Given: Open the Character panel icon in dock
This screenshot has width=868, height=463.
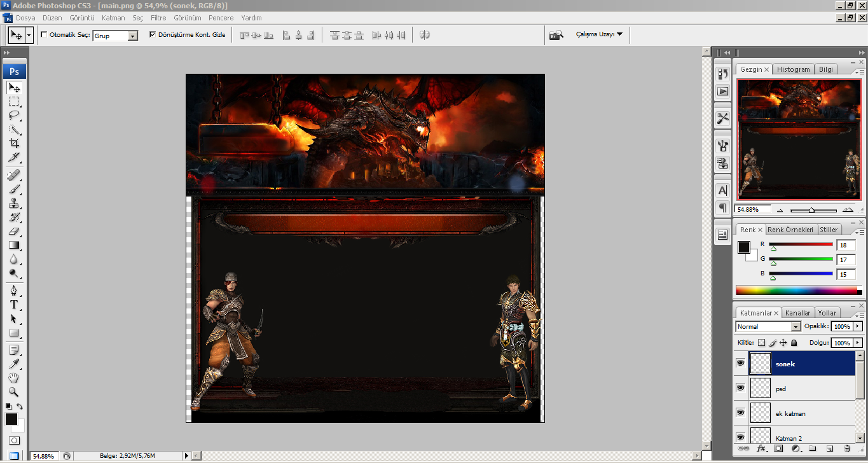Looking at the screenshot, I should point(722,190).
